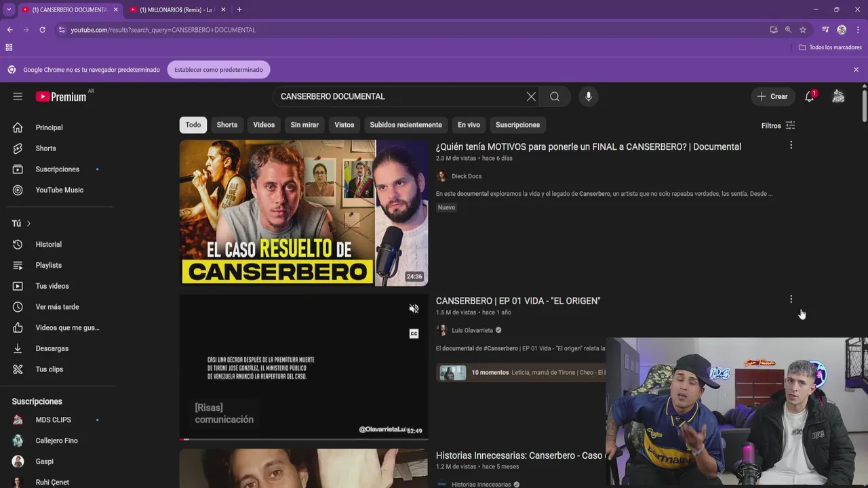Screen dimensions: 868x488
Task: Go back with the browser back arrow
Action: click(x=10, y=30)
